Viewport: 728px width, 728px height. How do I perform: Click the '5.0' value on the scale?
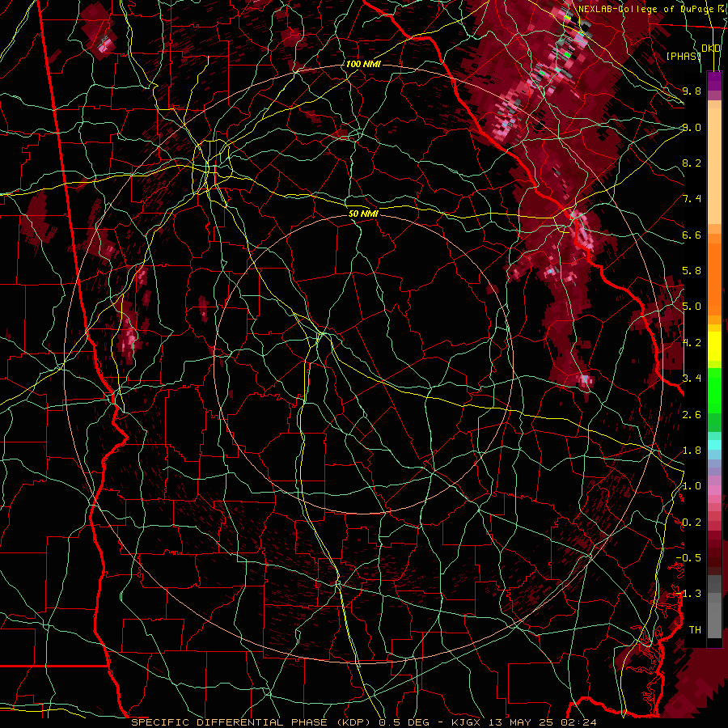(x=692, y=307)
